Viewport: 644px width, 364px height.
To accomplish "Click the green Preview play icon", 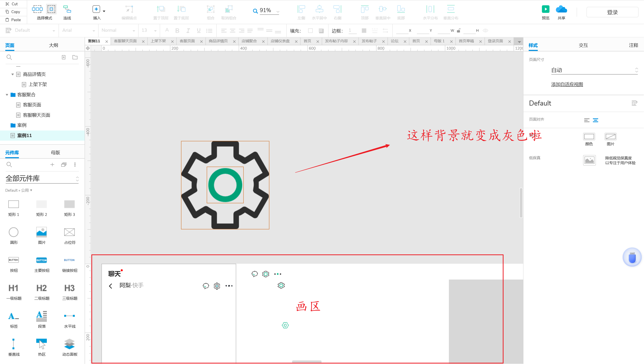I will pos(545,9).
